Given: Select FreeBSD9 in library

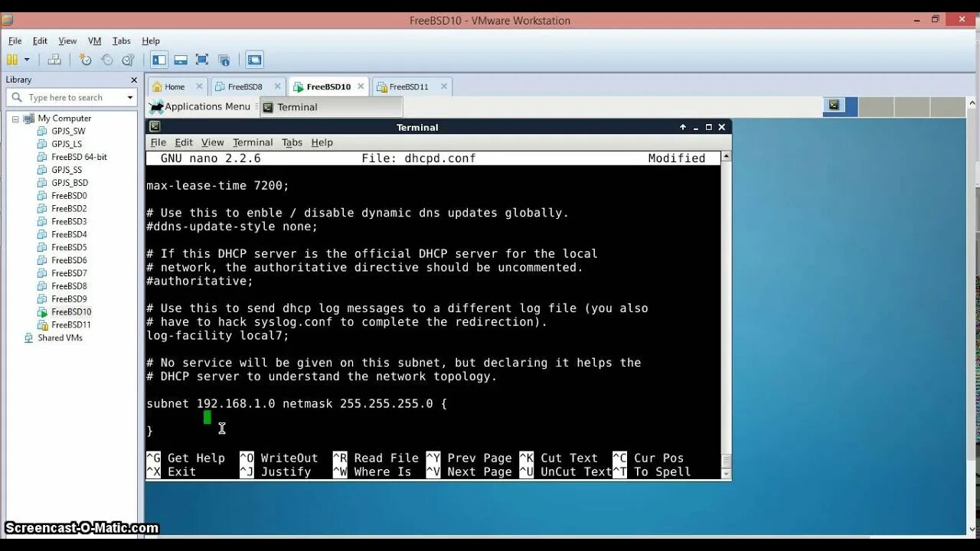Looking at the screenshot, I should pyautogui.click(x=69, y=299).
